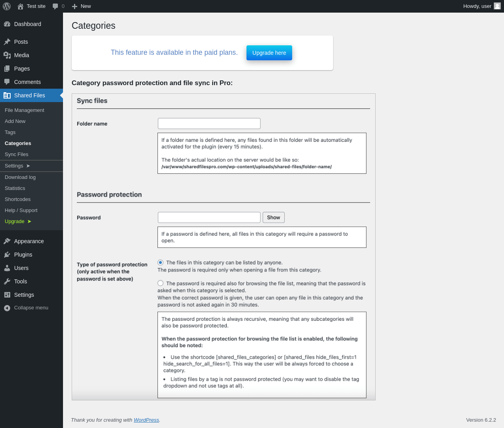
Task: Open the Sync Files submenu item
Action: tap(17, 154)
